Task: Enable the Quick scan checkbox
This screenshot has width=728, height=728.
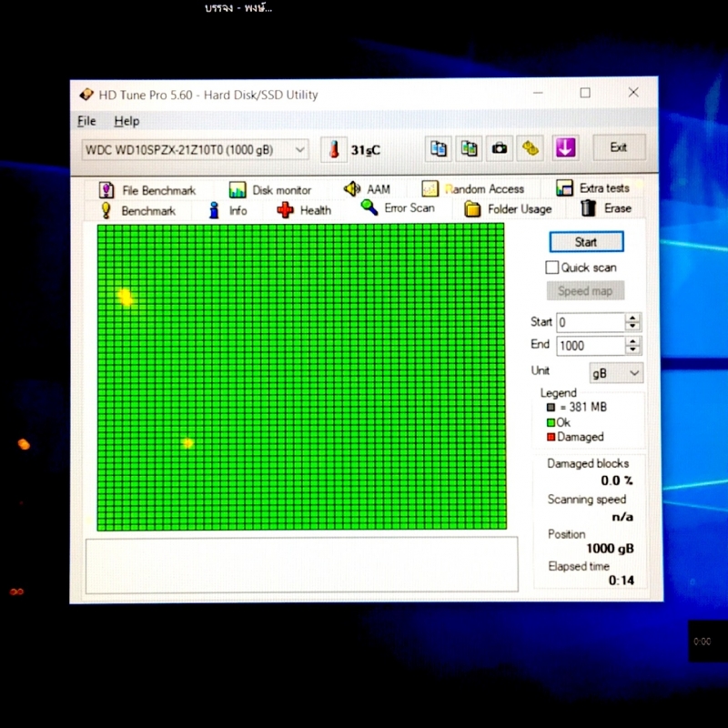Action: 552,268
